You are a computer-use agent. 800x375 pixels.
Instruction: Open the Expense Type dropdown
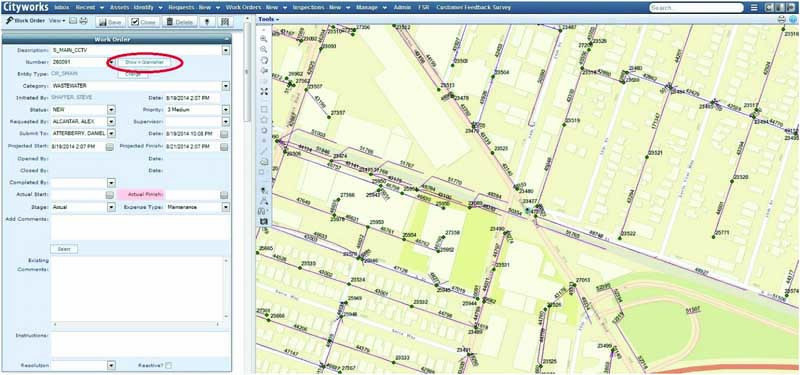tap(226, 207)
